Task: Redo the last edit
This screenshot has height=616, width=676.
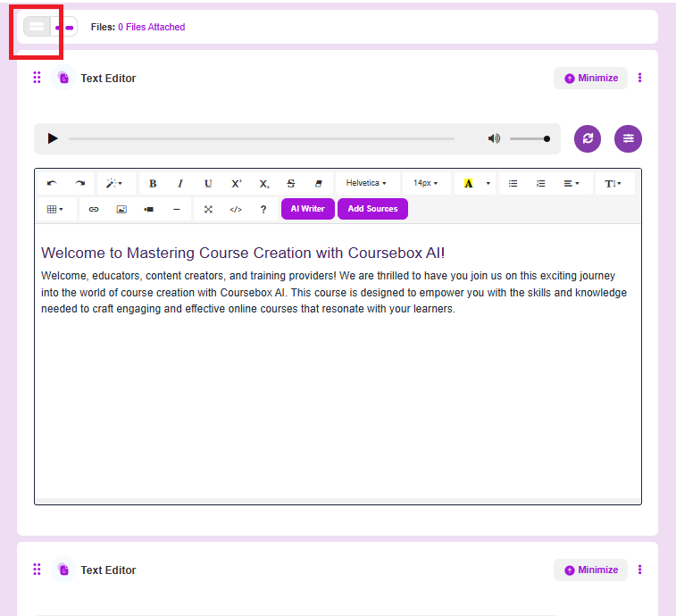Action: pos(79,184)
